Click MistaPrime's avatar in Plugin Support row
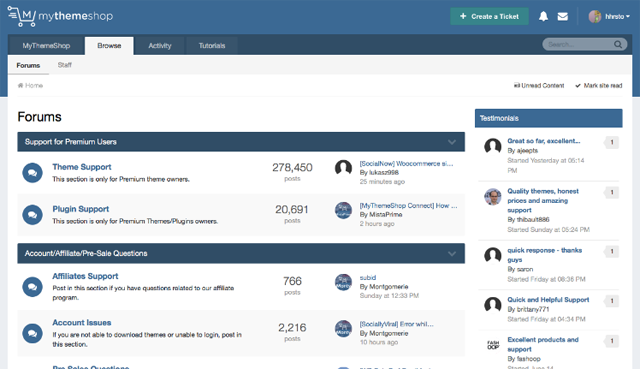Viewport: 640px width, 369px height. [343, 210]
